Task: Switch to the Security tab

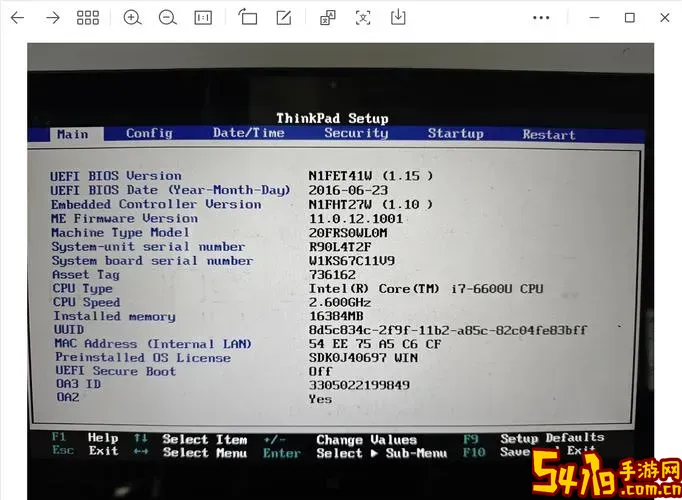Action: pyautogui.click(x=356, y=133)
